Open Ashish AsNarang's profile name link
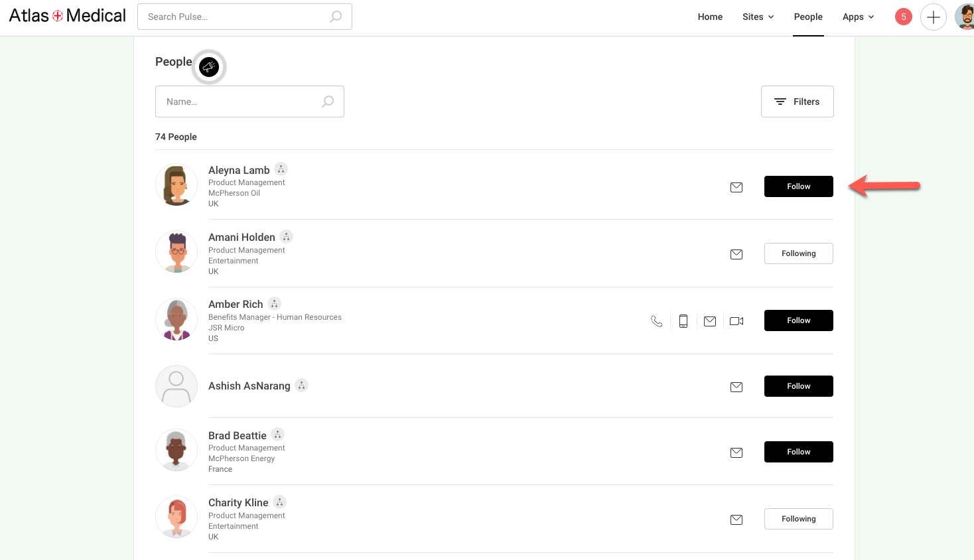The image size is (974, 560). (x=249, y=386)
